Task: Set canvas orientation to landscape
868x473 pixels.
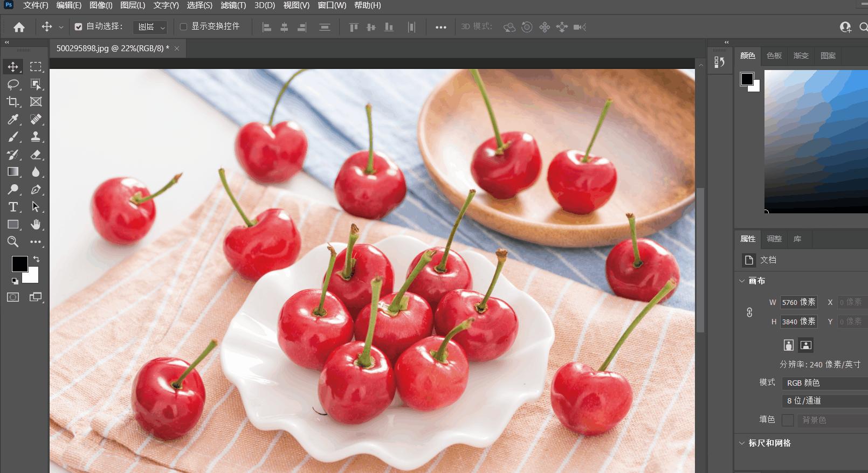Action: [x=806, y=345]
